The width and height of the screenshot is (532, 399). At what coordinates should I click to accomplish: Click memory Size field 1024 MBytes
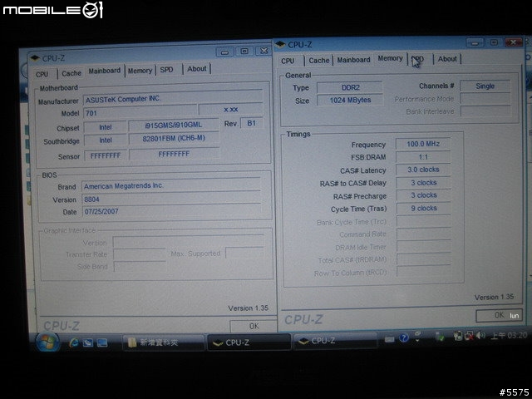[x=350, y=100]
